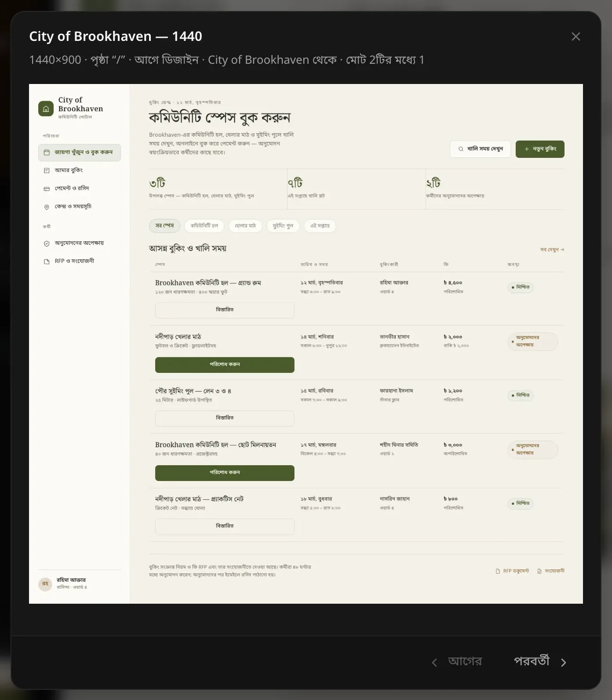Image resolution: width=612 pixels, height=700 pixels.
Task: Click the shield icon beside অনুমোদনের অপেক্ষায় in sidebar
Action: (x=47, y=243)
